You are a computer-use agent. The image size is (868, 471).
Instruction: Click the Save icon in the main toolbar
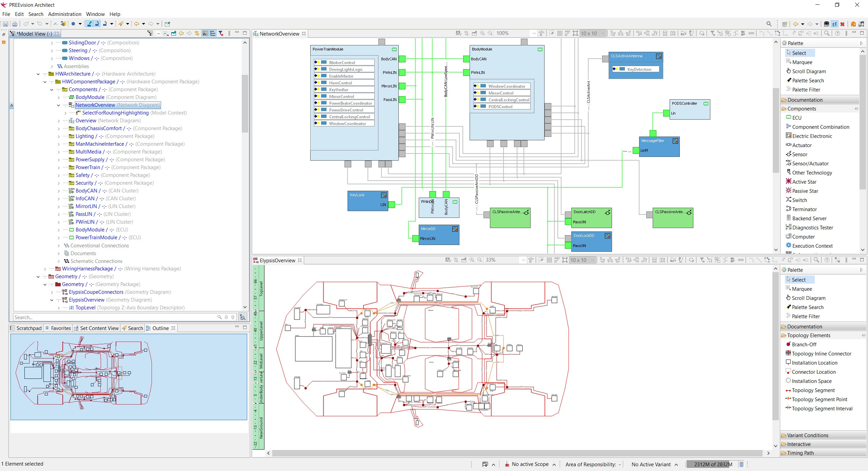coord(5,24)
